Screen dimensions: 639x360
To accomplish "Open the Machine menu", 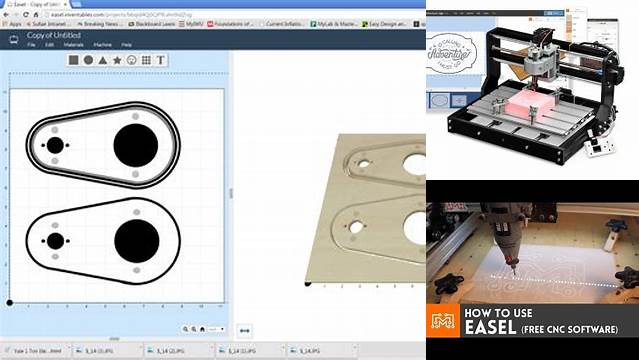I will (x=103, y=45).
